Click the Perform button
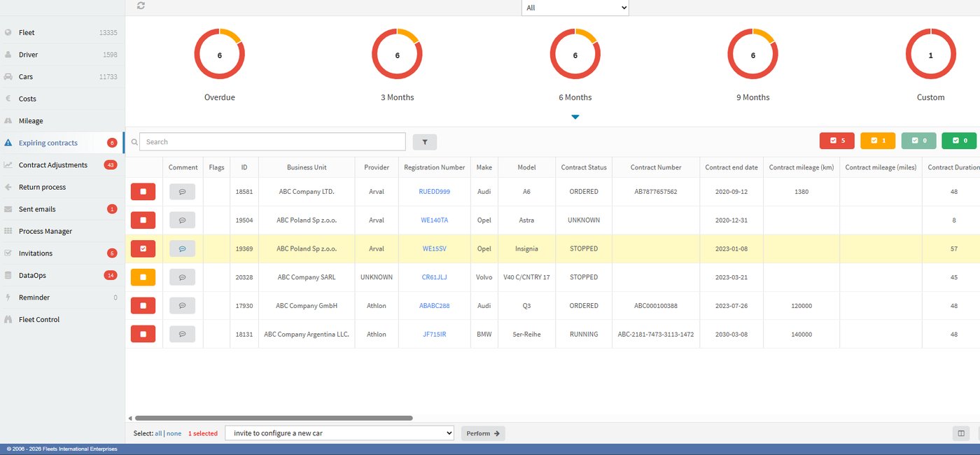Screen dimensions: 980x455 tap(483, 433)
